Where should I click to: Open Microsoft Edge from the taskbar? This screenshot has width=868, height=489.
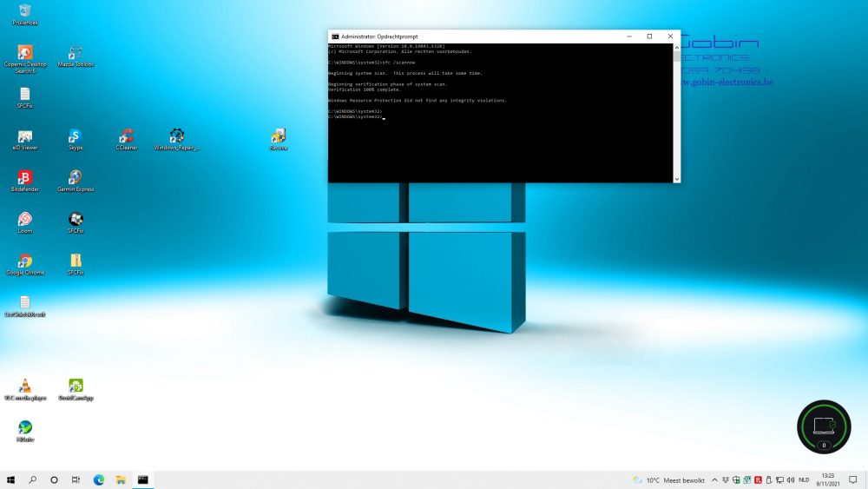click(98, 479)
